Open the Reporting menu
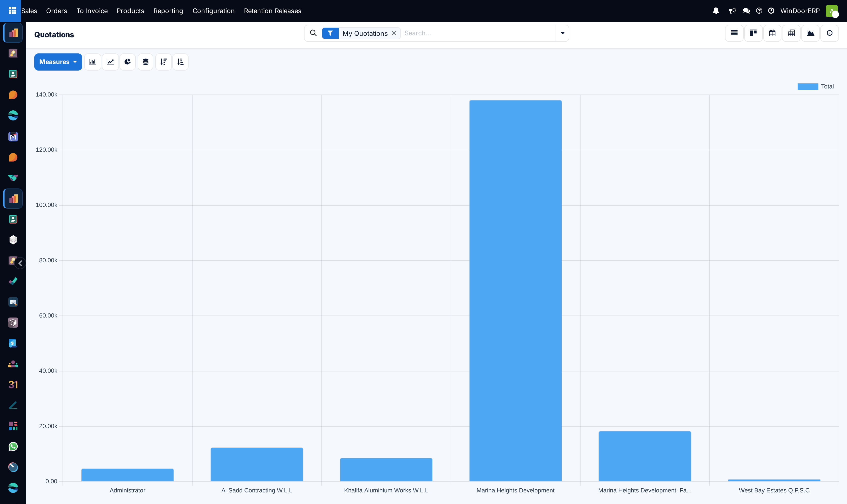 [168, 11]
